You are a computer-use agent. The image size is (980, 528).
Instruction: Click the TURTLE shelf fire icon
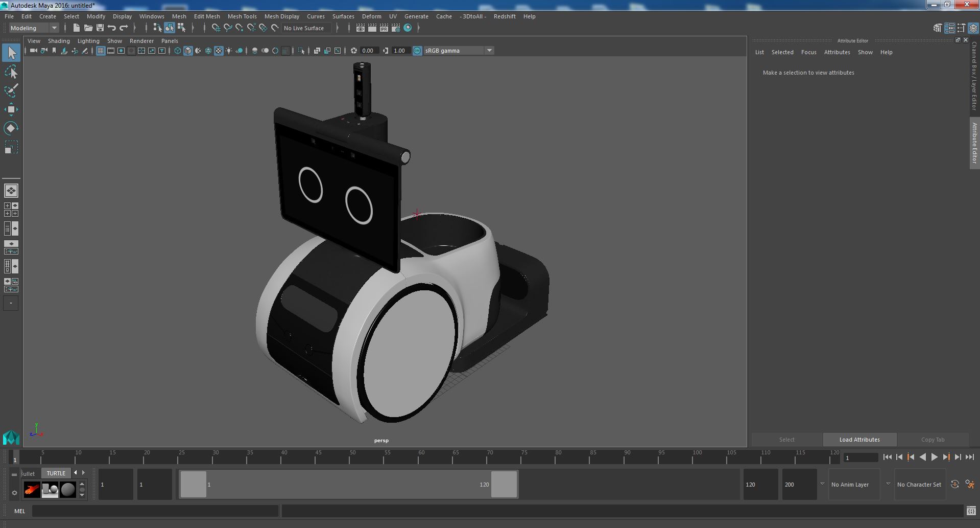click(32, 490)
